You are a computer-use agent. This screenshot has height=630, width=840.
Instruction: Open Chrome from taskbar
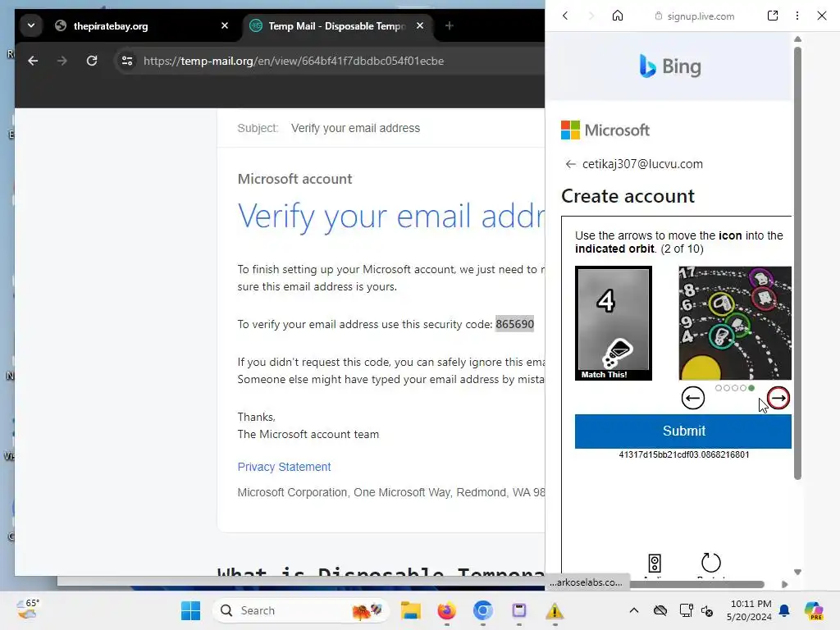pyautogui.click(x=482, y=610)
